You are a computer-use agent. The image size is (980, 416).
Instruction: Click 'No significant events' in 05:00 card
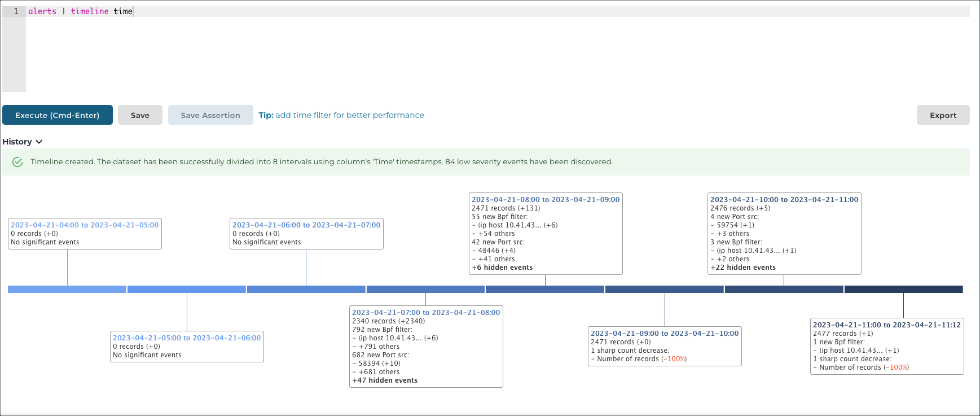pyautogui.click(x=147, y=355)
